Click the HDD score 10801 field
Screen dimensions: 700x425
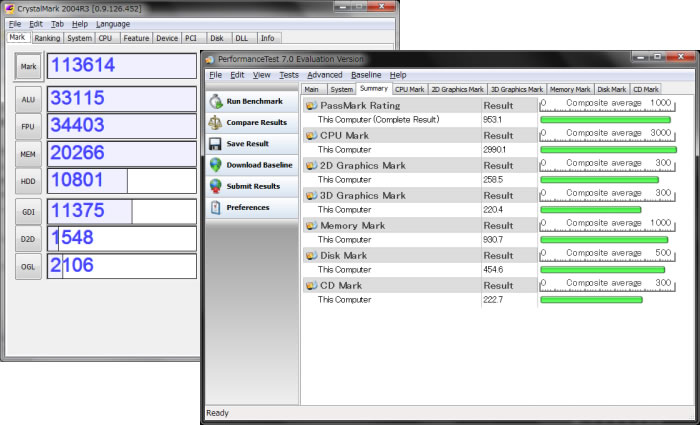tap(122, 181)
